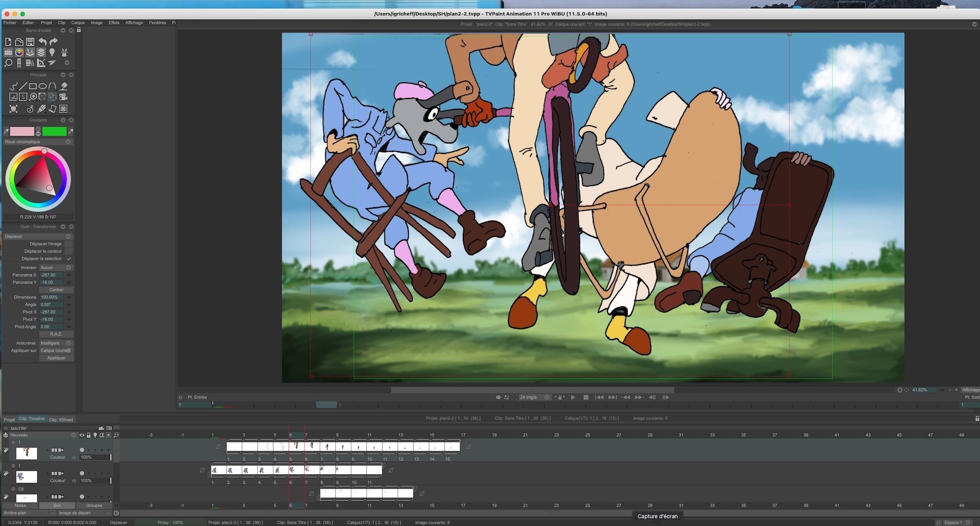Open the Roue chromatique dropdown
980x526 pixels.
pos(38,142)
